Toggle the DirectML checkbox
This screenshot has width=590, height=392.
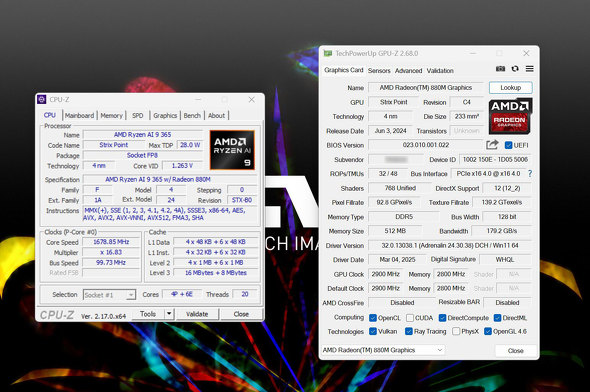(497, 318)
